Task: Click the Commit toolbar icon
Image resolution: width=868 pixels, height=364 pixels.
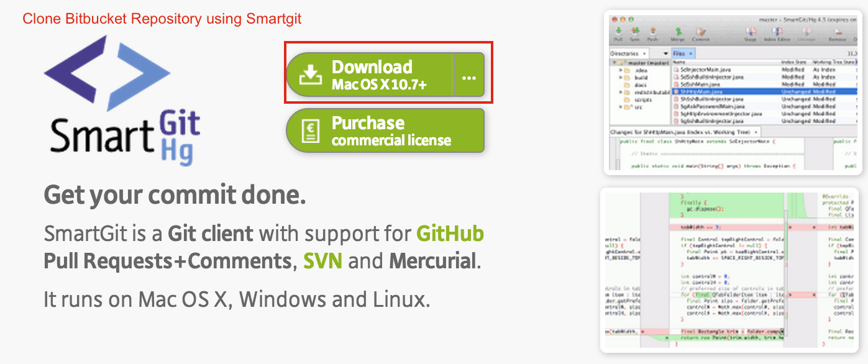Action: pyautogui.click(x=701, y=32)
